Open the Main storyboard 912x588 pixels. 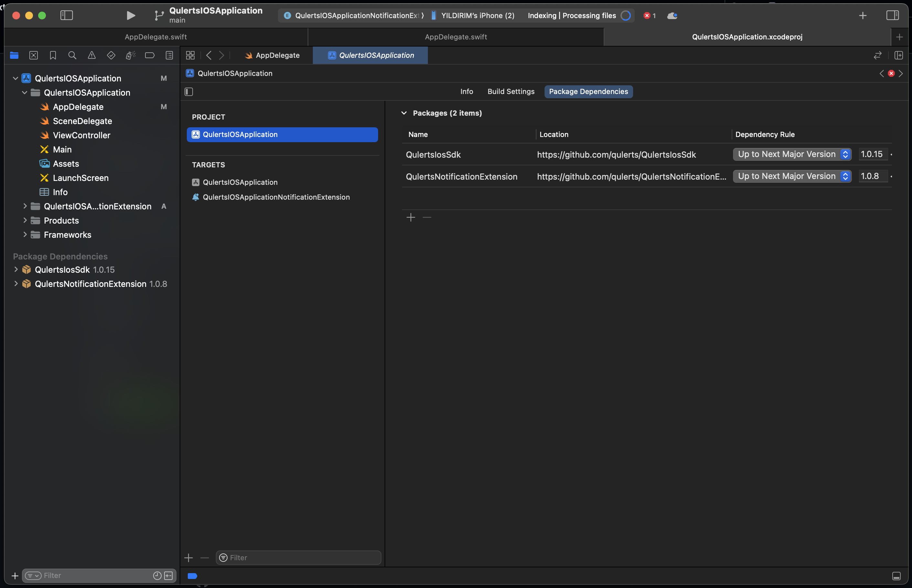pyautogui.click(x=62, y=149)
